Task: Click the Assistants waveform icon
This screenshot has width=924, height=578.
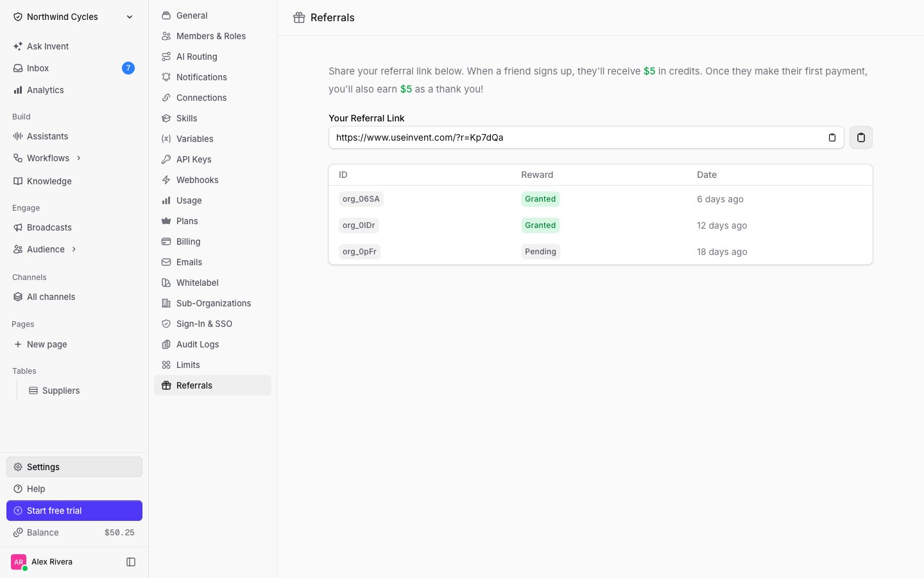Action: coord(18,136)
